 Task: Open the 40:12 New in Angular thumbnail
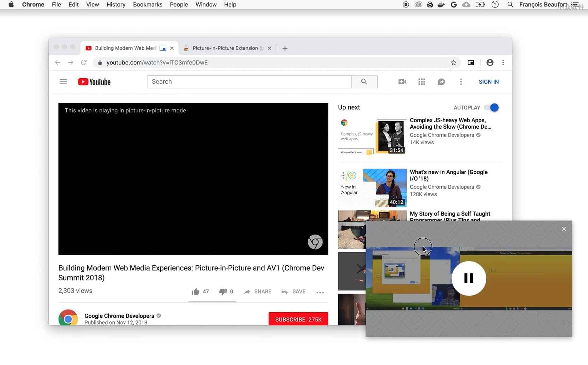(372, 188)
